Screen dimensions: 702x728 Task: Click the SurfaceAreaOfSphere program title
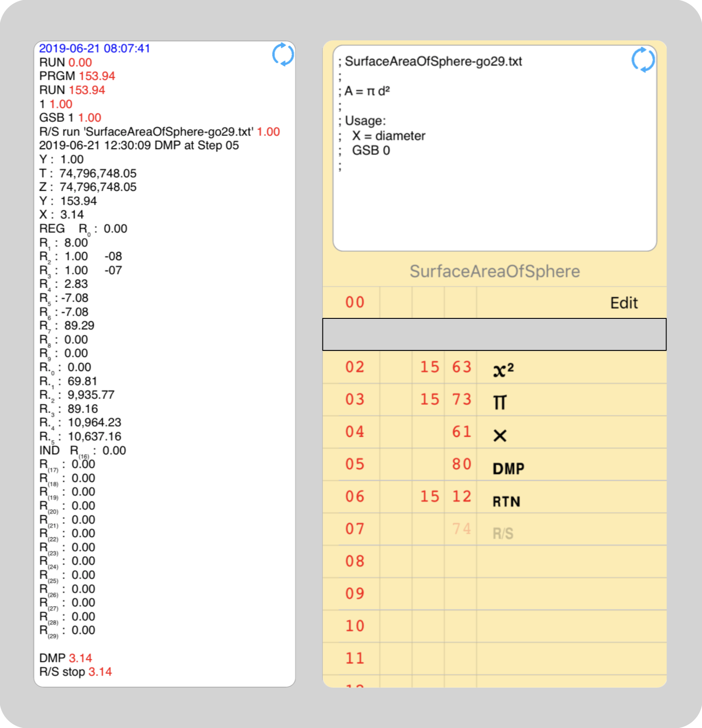[494, 271]
